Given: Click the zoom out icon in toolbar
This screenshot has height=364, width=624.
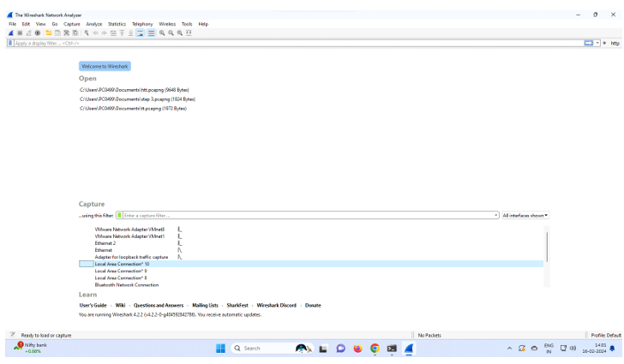Looking at the screenshot, I should click(x=171, y=33).
